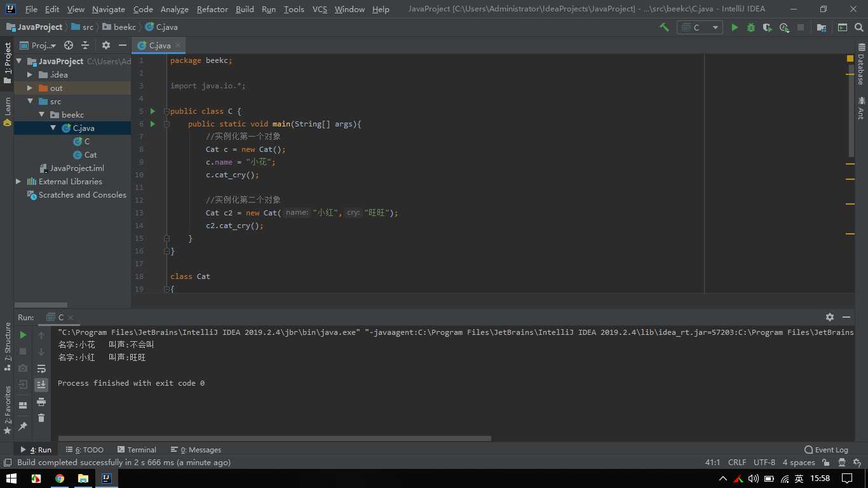This screenshot has width=868, height=488.
Task: Open the VCS menu
Action: [x=320, y=10]
